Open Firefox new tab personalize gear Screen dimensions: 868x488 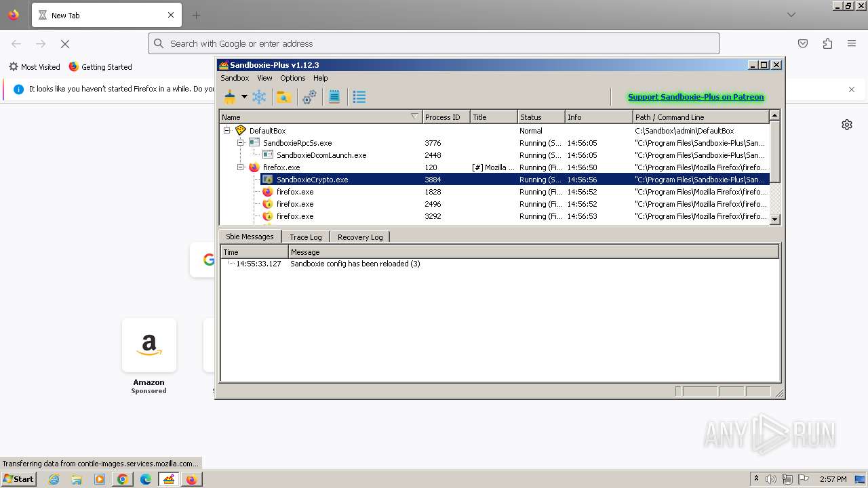847,125
